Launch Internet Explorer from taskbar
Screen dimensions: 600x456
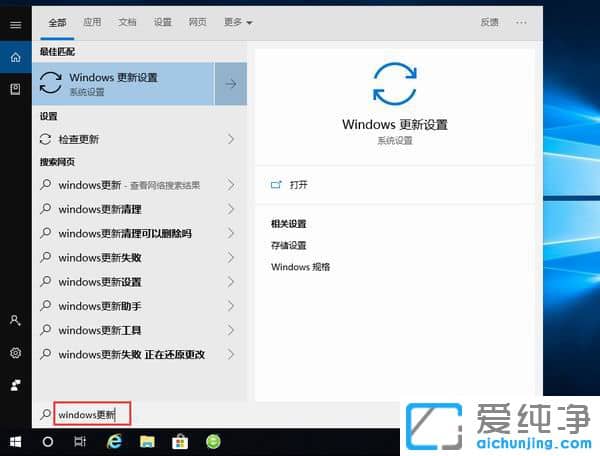point(114,442)
